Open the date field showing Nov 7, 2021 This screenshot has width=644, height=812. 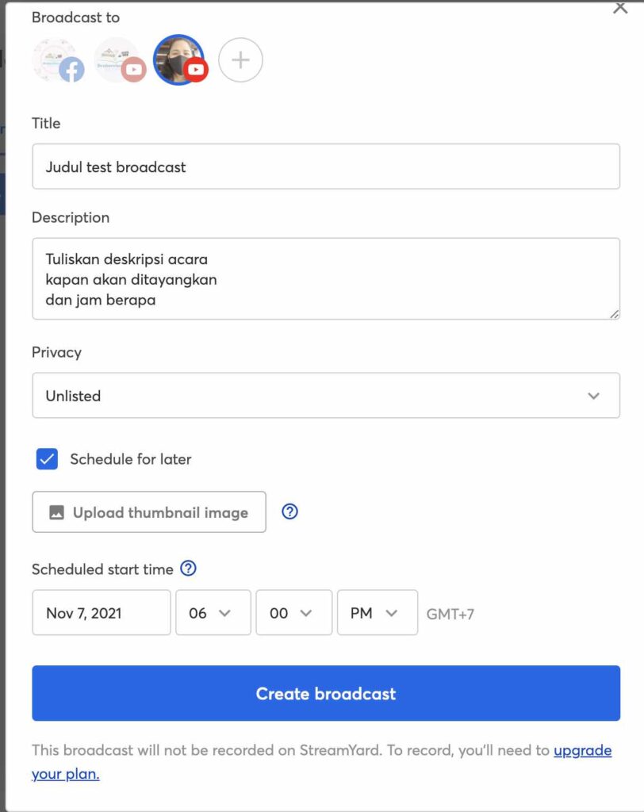pyautogui.click(x=102, y=613)
